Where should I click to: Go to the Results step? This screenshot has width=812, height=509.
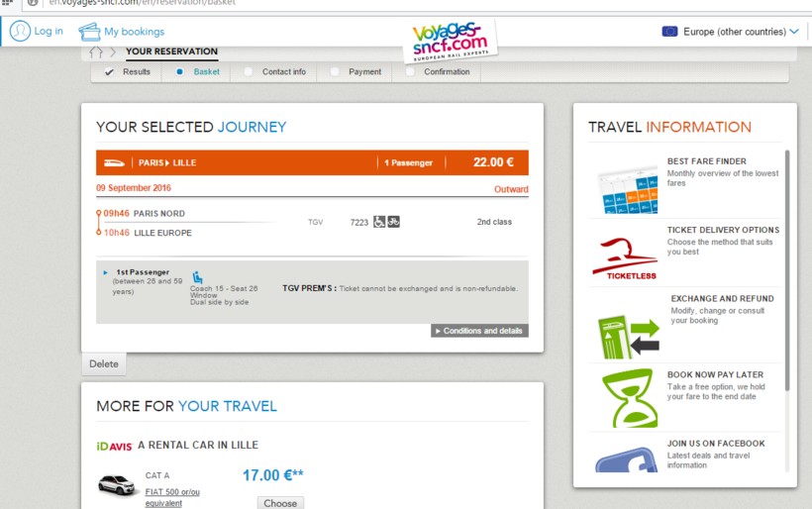click(137, 72)
